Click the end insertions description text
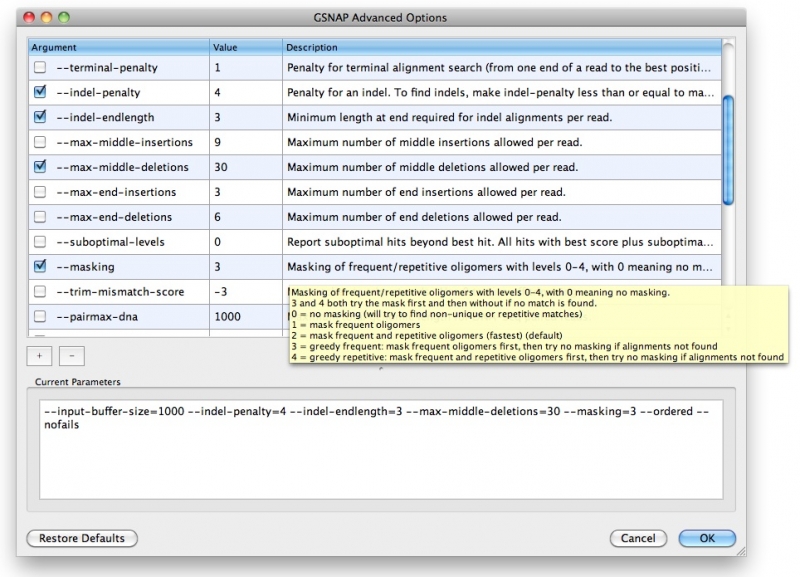This screenshot has width=800, height=577. [x=426, y=192]
